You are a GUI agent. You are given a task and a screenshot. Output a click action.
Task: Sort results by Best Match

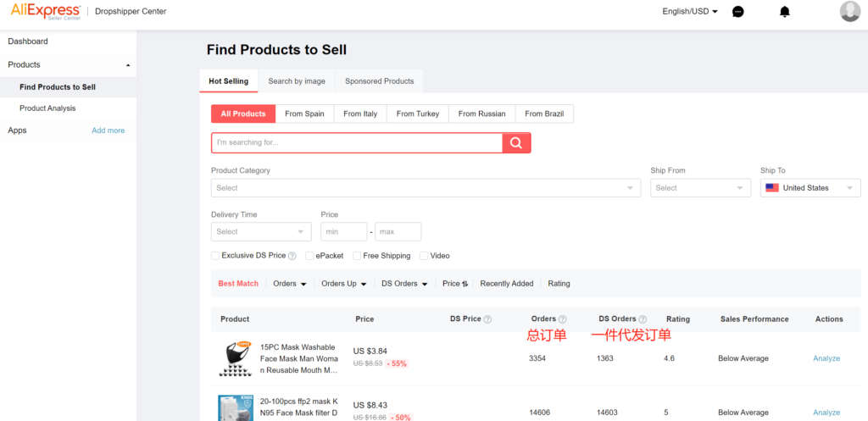238,284
